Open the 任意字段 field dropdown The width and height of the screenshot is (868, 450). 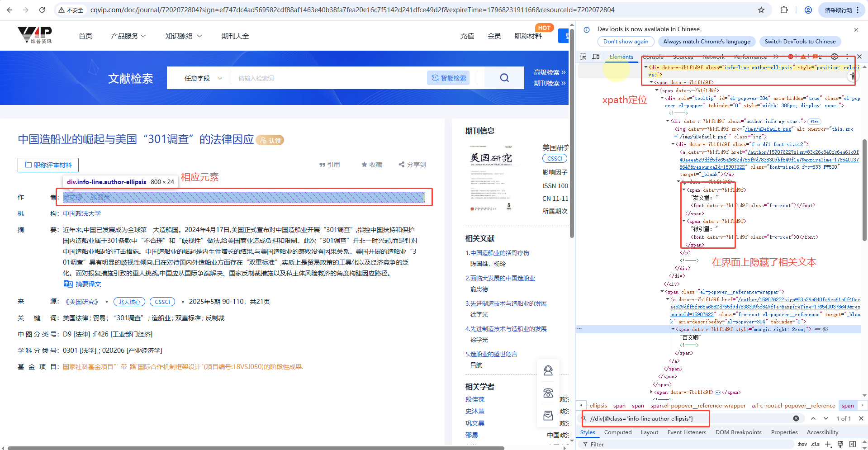click(203, 78)
